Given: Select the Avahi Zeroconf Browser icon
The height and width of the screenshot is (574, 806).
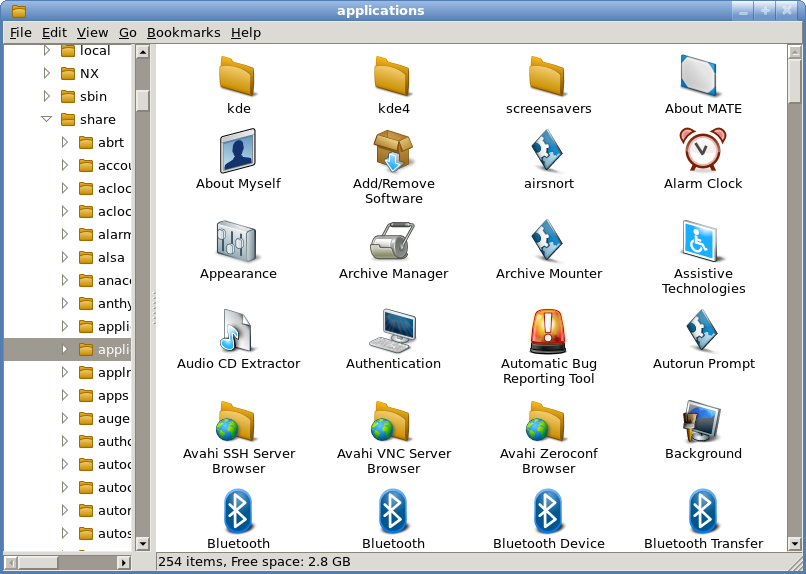Looking at the screenshot, I should pyautogui.click(x=546, y=421).
